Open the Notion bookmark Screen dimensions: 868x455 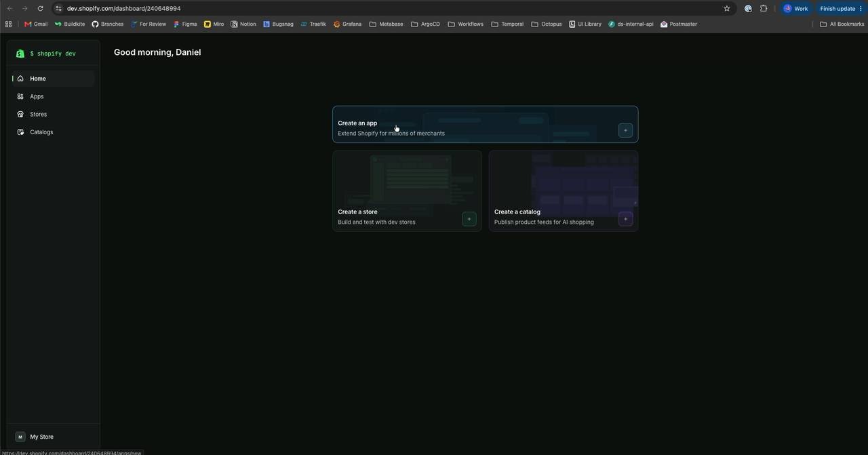point(243,24)
